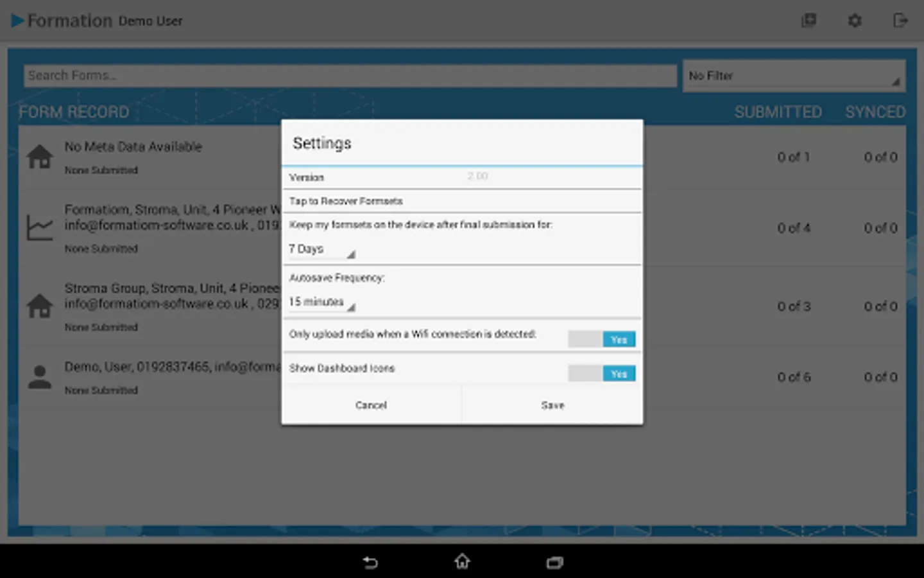The width and height of the screenshot is (924, 578).
Task: Click the logout icon in top bar
Action: point(900,21)
